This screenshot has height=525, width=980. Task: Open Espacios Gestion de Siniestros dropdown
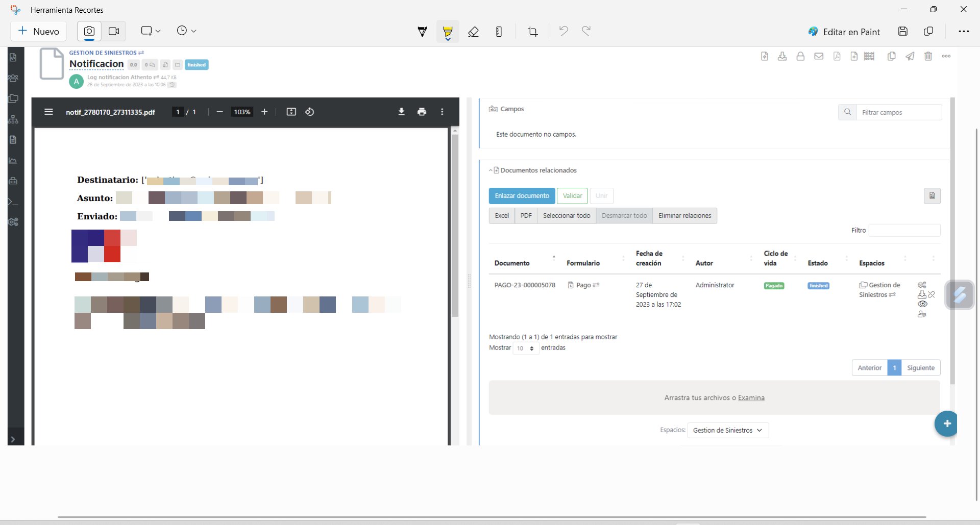point(727,430)
